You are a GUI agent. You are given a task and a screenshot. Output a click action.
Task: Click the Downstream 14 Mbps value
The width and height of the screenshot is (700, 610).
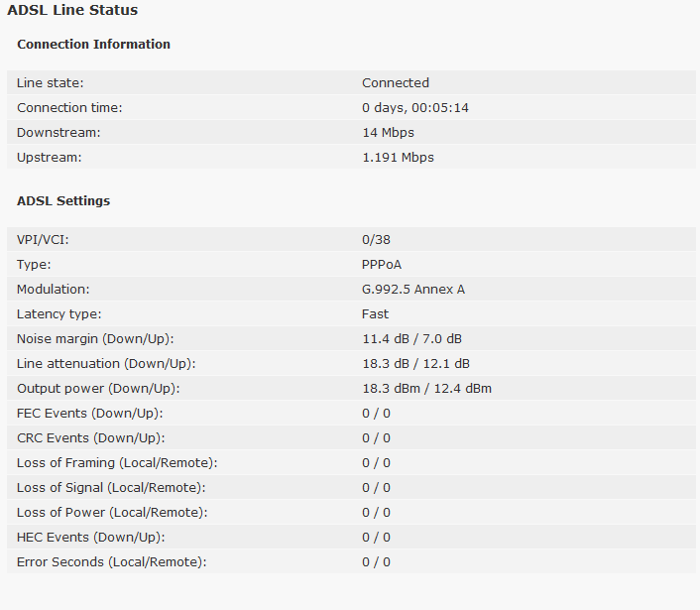(x=388, y=133)
